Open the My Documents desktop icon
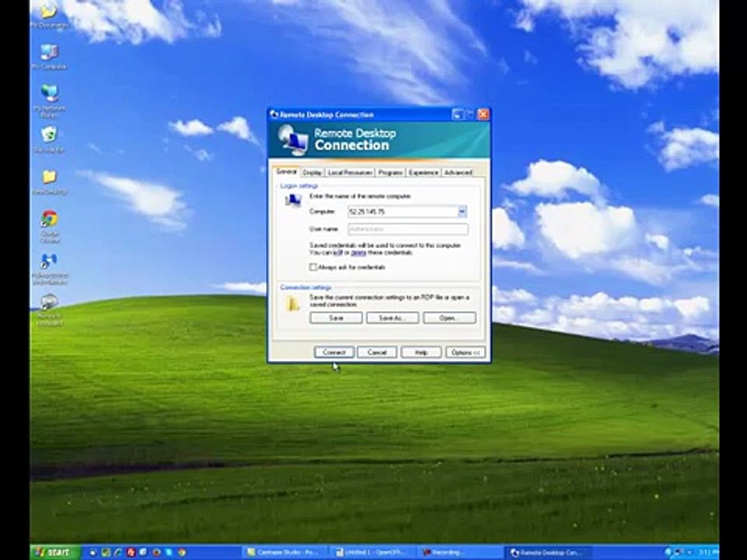This screenshot has width=747, height=560. [48, 13]
